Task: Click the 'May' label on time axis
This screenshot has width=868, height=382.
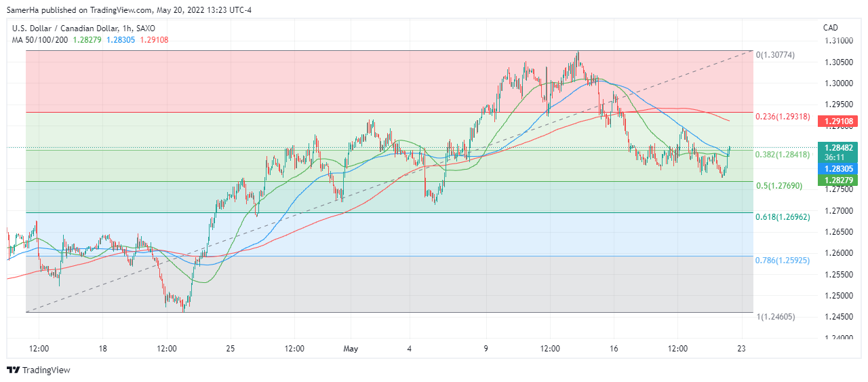Action: 350,349
